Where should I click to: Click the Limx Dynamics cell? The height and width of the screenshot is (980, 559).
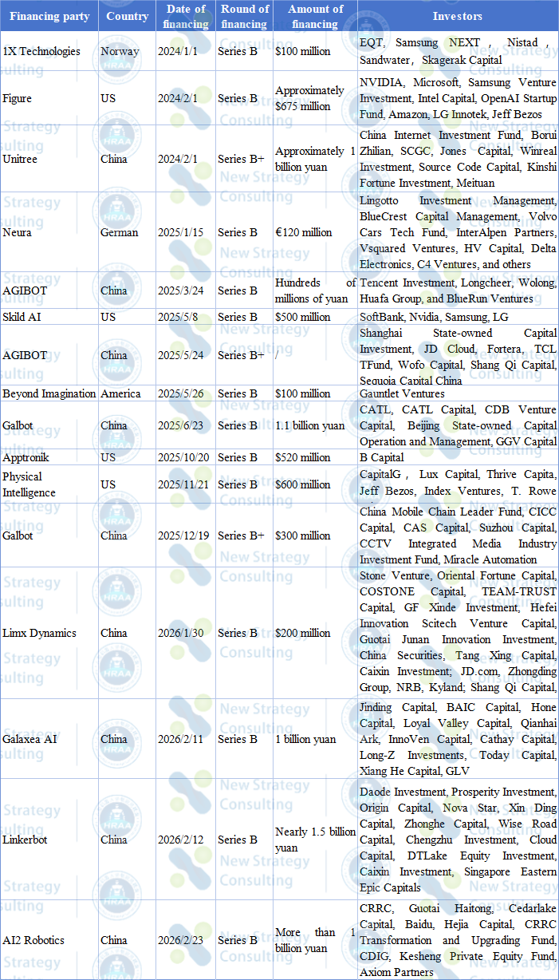pos(40,633)
